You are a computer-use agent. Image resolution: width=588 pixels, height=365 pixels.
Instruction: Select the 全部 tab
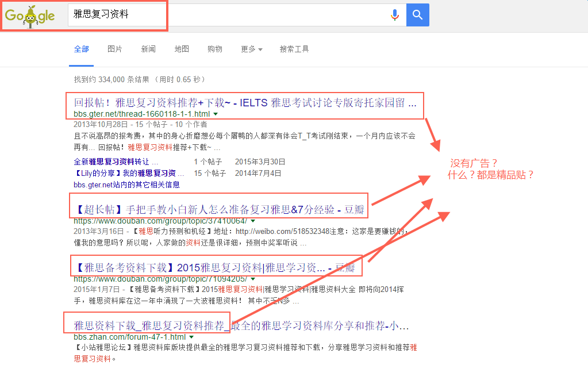(x=82, y=49)
